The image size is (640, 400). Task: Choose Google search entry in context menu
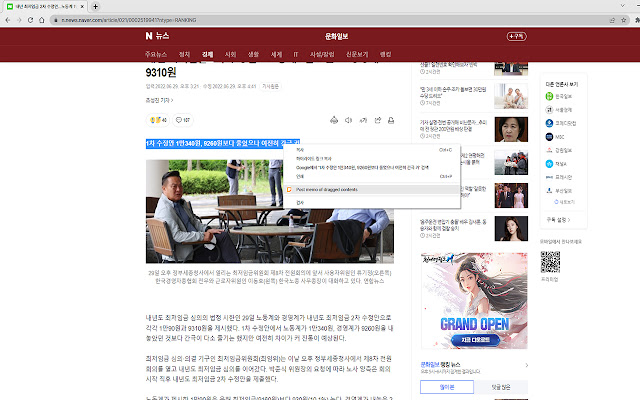coord(371,167)
